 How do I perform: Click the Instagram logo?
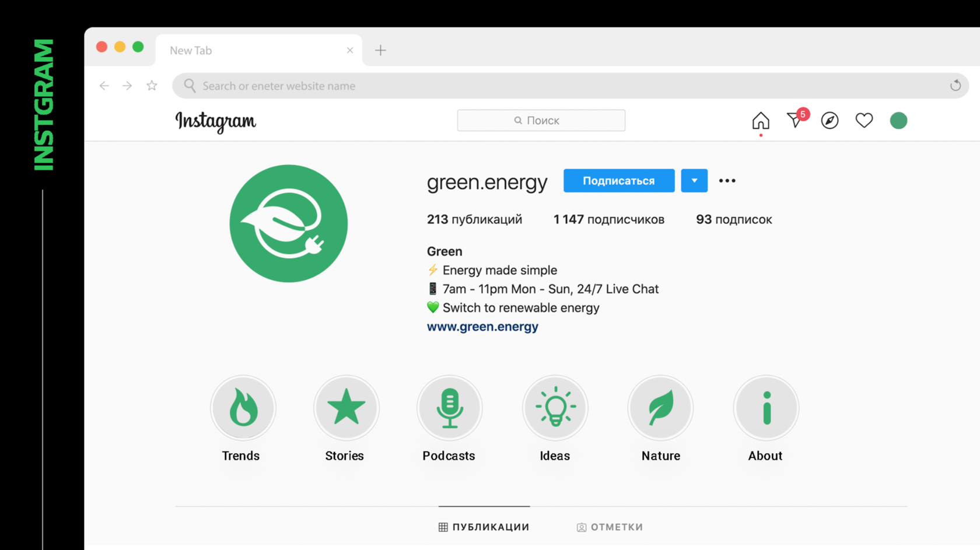click(x=216, y=121)
